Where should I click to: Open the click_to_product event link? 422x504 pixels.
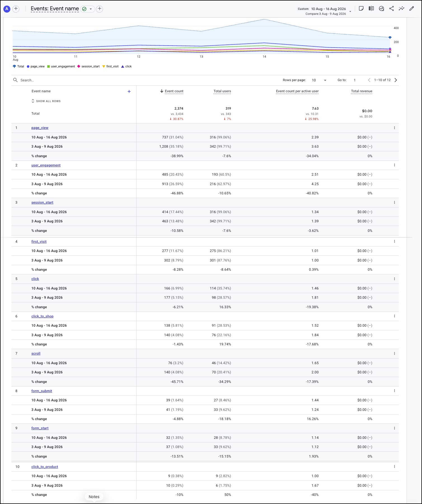pyautogui.click(x=45, y=467)
